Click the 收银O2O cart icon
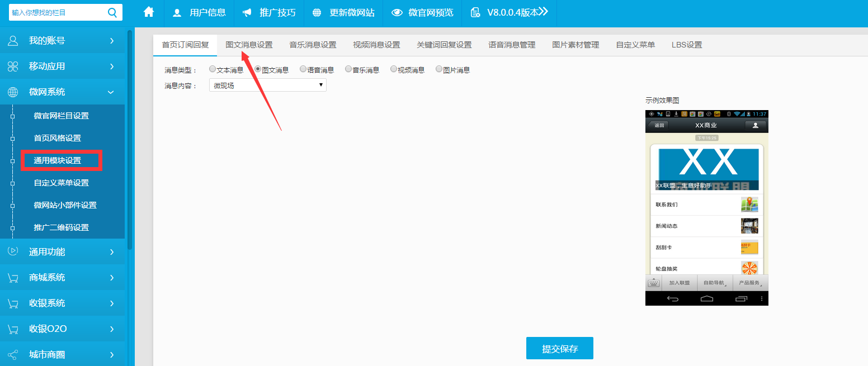 (x=13, y=329)
